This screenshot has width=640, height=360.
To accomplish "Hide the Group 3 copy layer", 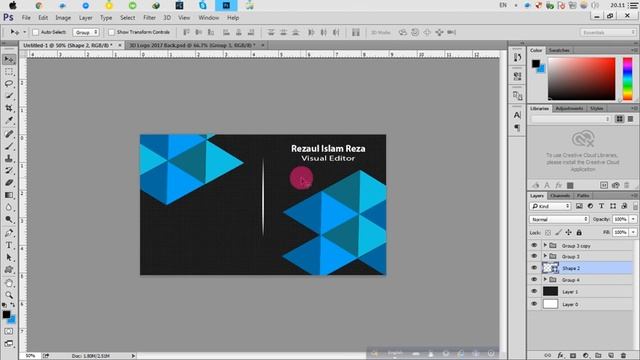I will (534, 245).
